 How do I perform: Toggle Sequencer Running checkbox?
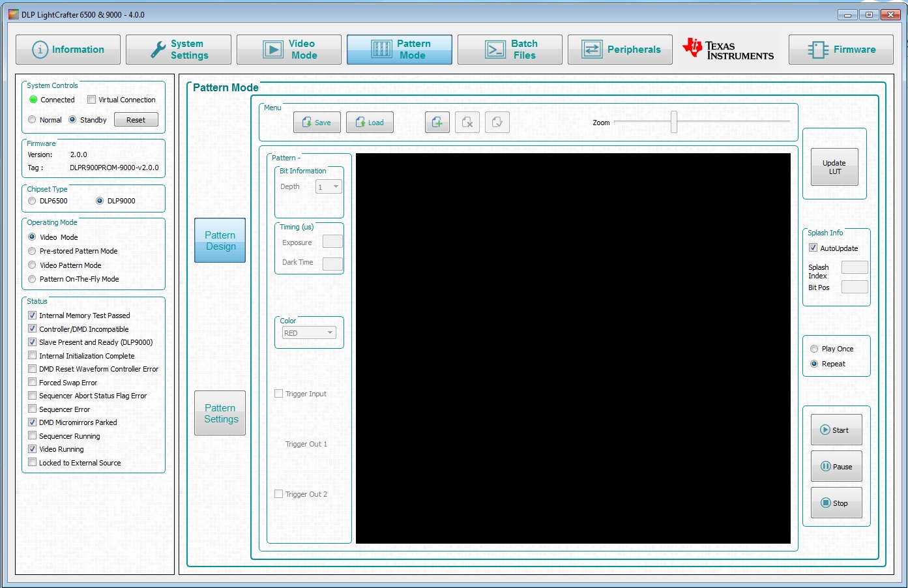[32, 436]
